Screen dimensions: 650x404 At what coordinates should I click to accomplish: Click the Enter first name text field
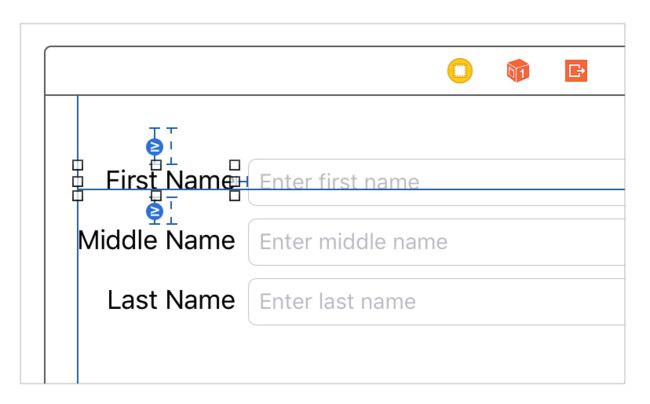[437, 182]
